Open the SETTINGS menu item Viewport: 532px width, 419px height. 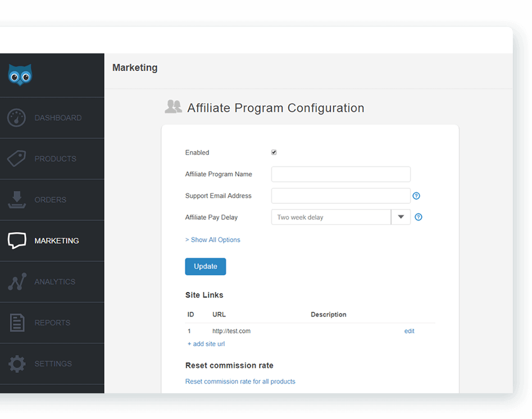coord(52,364)
